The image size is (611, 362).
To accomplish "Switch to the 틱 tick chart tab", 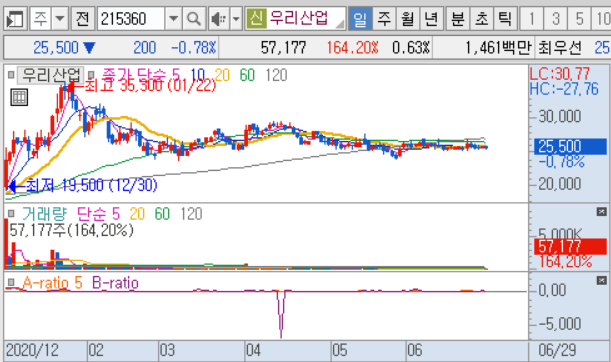I will tap(505, 18).
